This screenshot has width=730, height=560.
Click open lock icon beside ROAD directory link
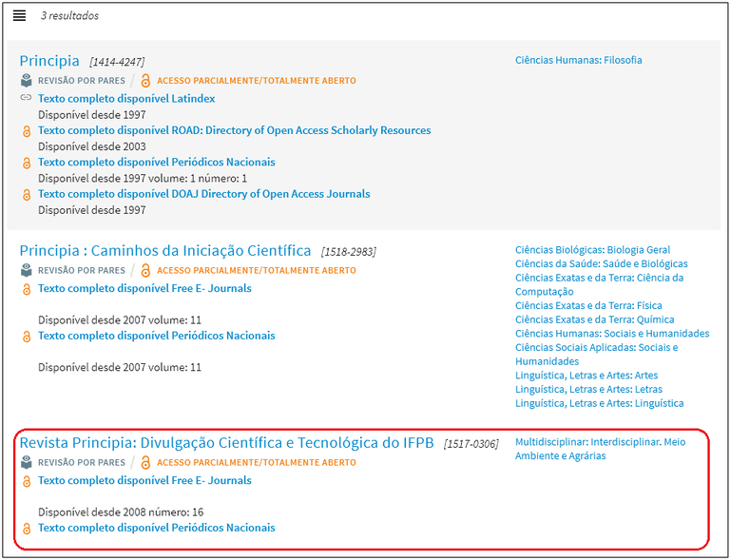coord(27,131)
